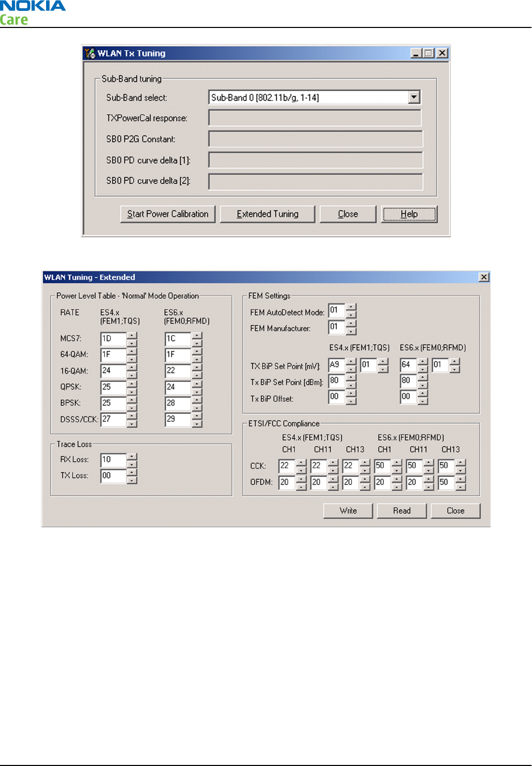Click CCK ES4.x CH1 field
This screenshot has height=766, width=532.
coord(287,466)
